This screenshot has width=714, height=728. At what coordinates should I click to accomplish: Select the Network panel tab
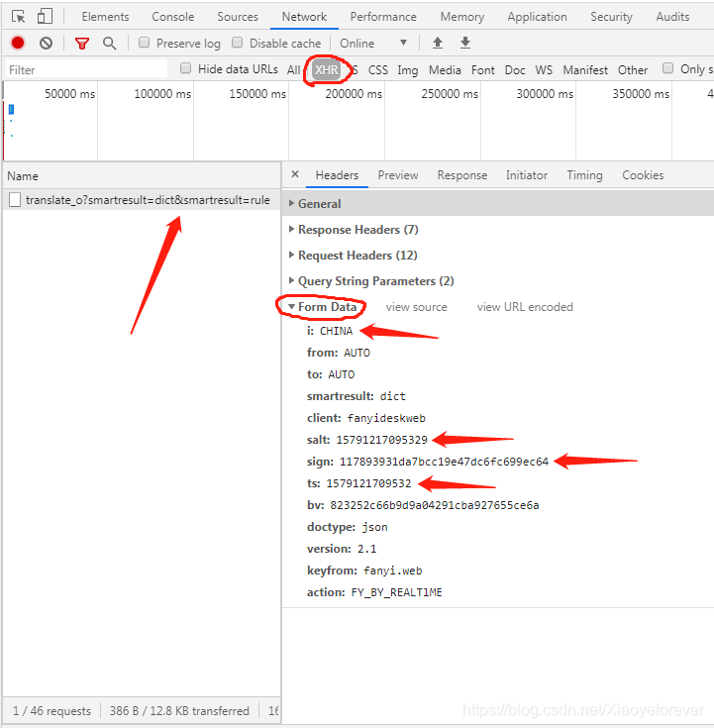point(304,17)
